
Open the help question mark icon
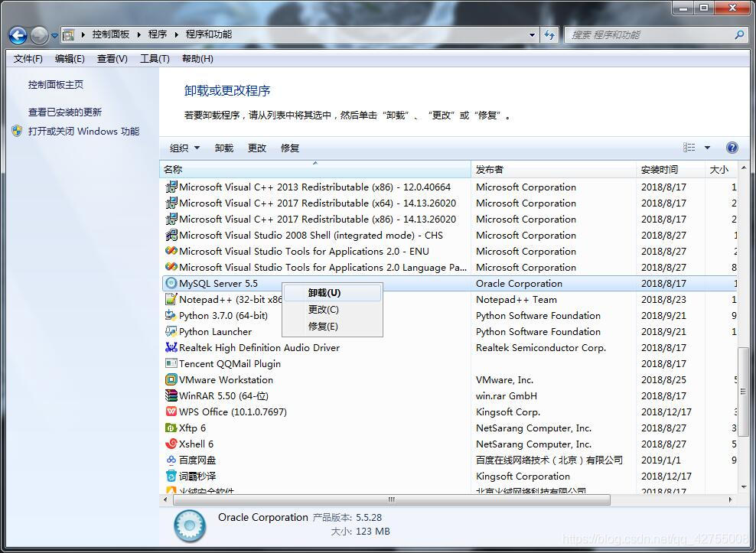(x=732, y=148)
